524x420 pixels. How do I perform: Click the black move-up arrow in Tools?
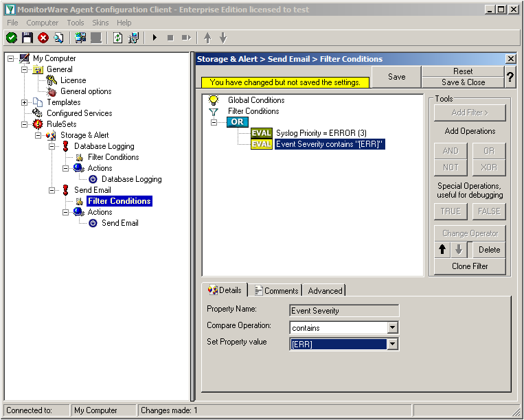coord(442,249)
